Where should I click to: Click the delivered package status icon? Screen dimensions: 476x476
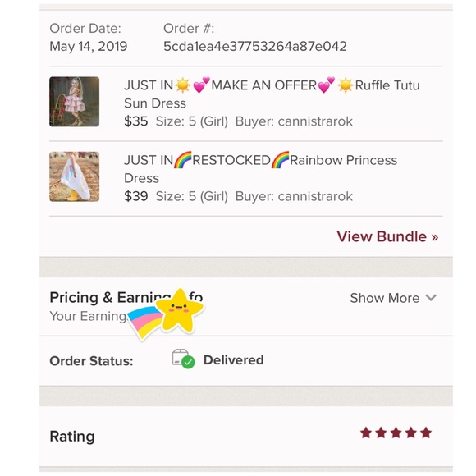(183, 359)
